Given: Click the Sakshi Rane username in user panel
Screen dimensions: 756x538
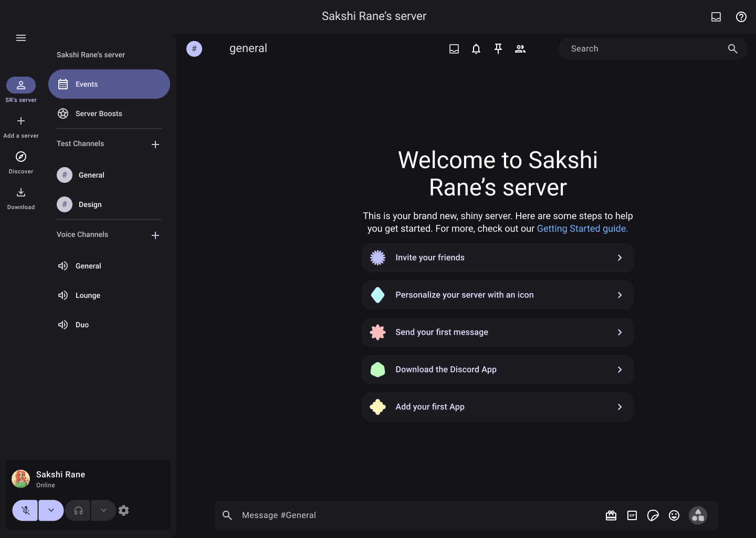Looking at the screenshot, I should coord(60,474).
